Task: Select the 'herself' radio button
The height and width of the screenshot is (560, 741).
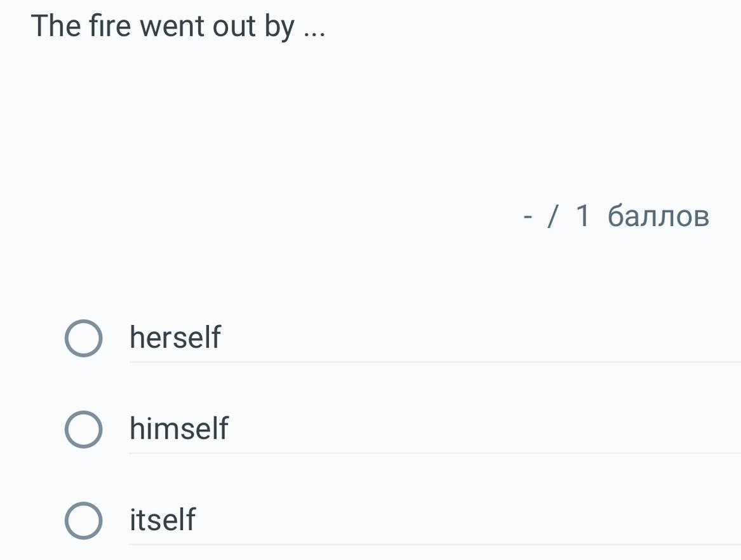Action: pyautogui.click(x=83, y=338)
